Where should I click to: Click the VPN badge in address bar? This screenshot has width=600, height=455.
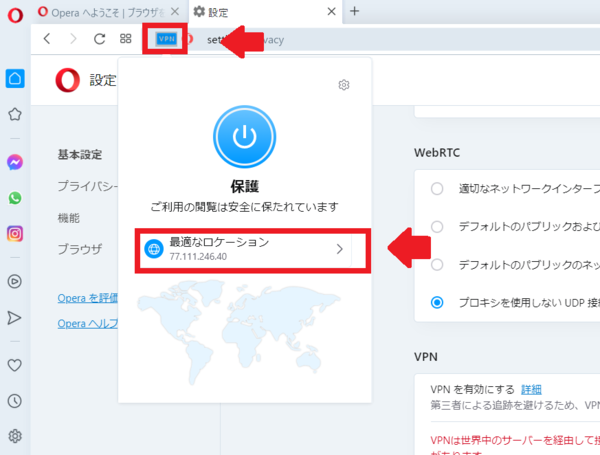tap(166, 39)
